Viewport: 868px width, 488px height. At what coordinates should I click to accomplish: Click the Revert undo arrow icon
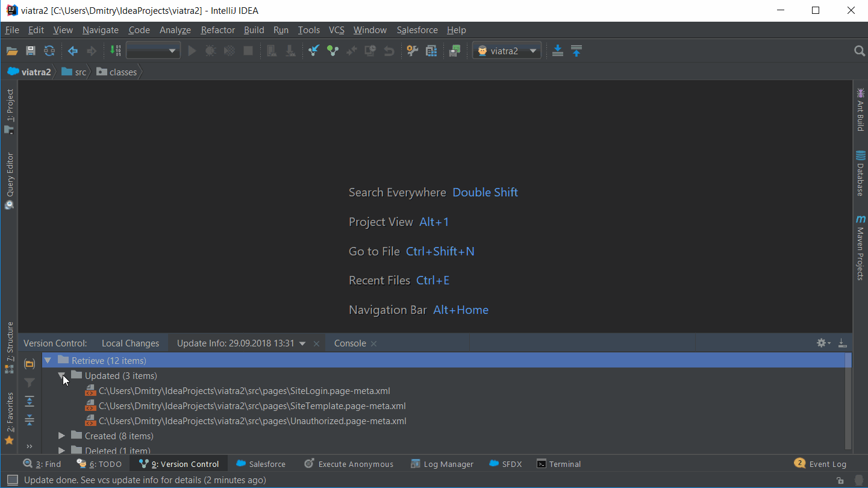pyautogui.click(x=389, y=51)
